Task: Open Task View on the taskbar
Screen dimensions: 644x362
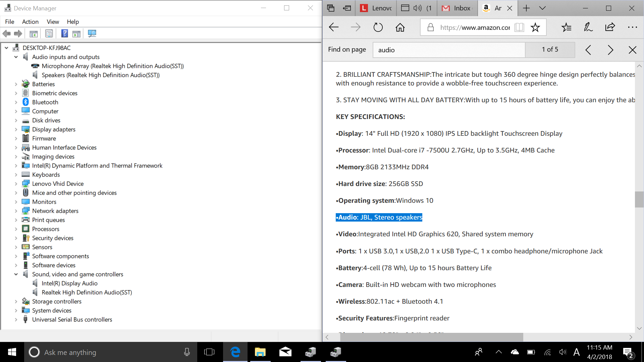Action: tap(209, 352)
